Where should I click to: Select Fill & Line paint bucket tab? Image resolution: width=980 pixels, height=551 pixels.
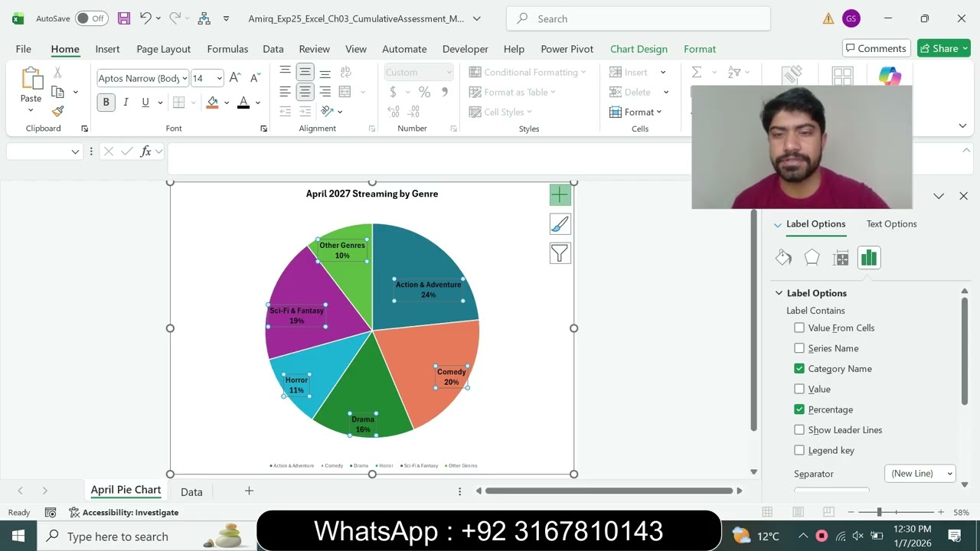pos(783,258)
